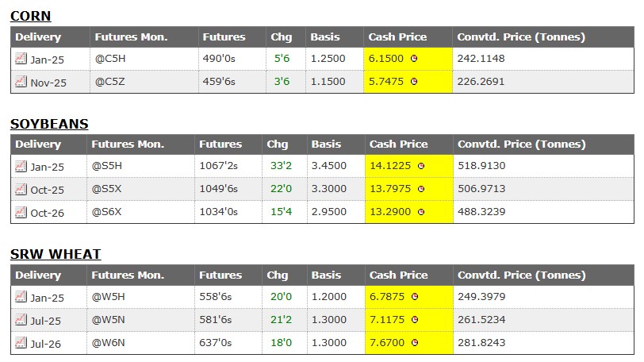Image resolution: width=644 pixels, height=362 pixels.
Task: Open the @S5X futures month symbol
Action: click(x=106, y=189)
